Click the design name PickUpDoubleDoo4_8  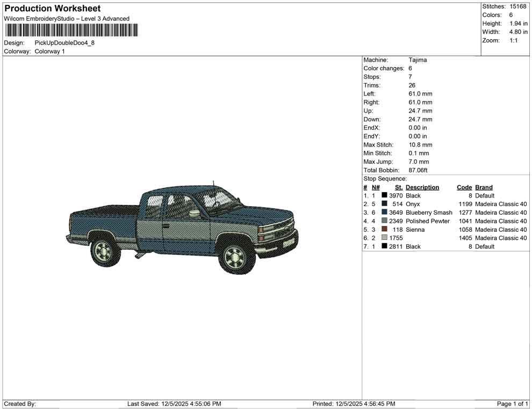(64, 43)
